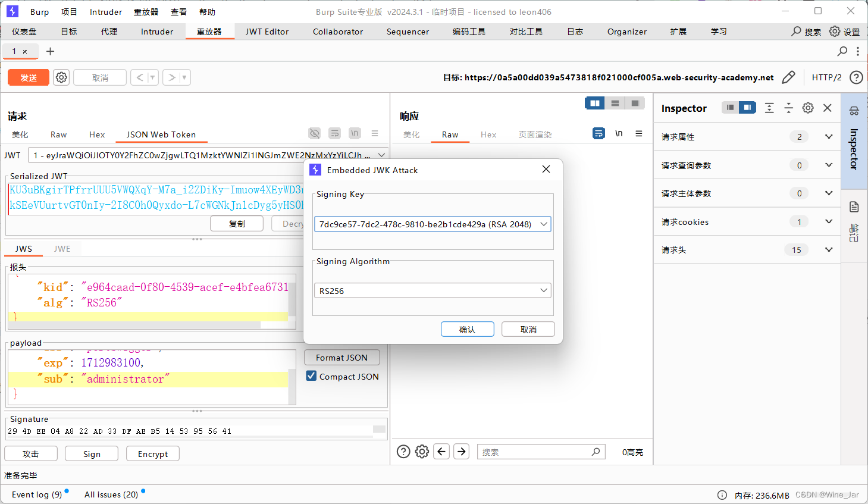Select the request Hex tab

97,134
